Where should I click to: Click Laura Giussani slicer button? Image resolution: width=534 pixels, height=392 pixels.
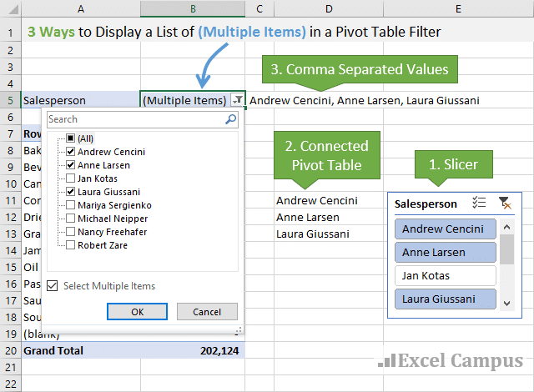[444, 299]
